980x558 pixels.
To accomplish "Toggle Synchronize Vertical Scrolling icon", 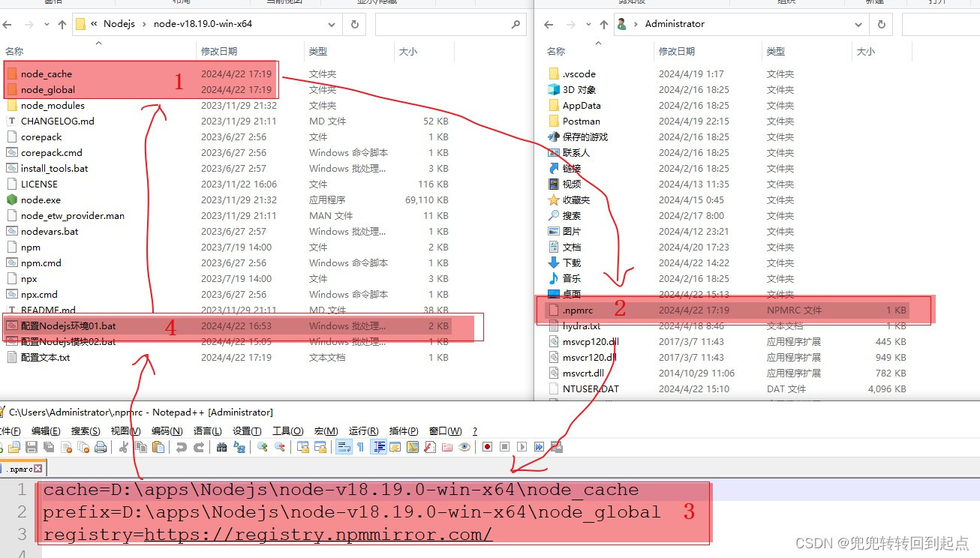I will pos(303,447).
